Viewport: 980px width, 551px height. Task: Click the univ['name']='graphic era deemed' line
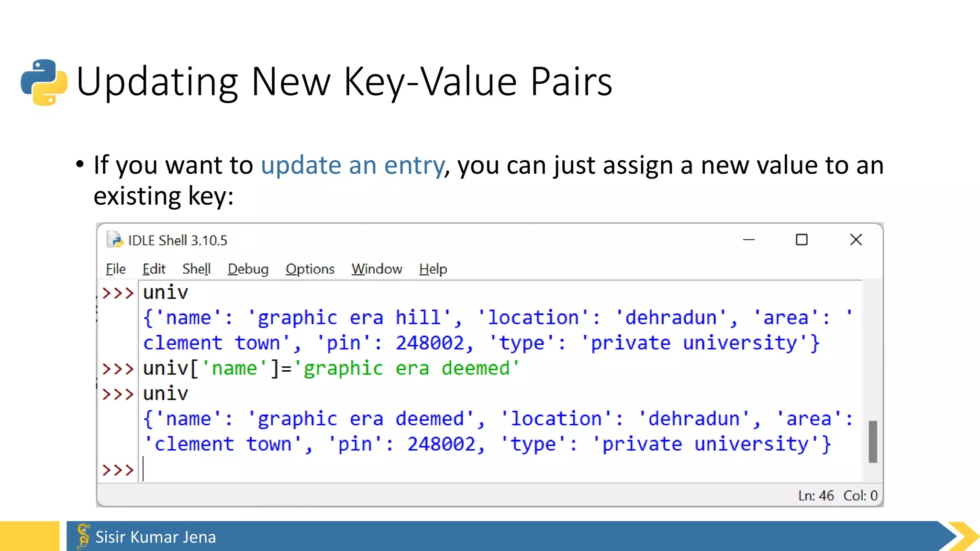point(331,368)
